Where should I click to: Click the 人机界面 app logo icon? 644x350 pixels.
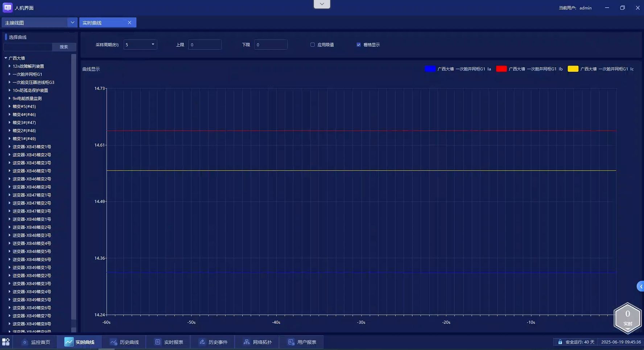(x=7, y=8)
